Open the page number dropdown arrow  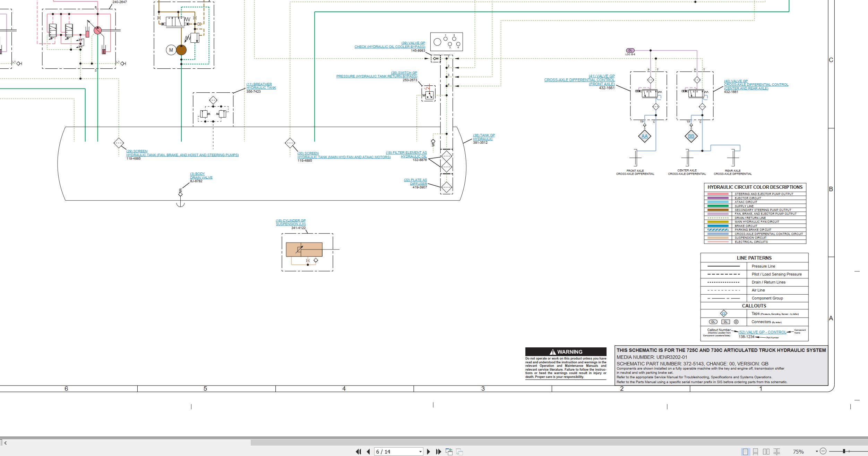point(420,452)
